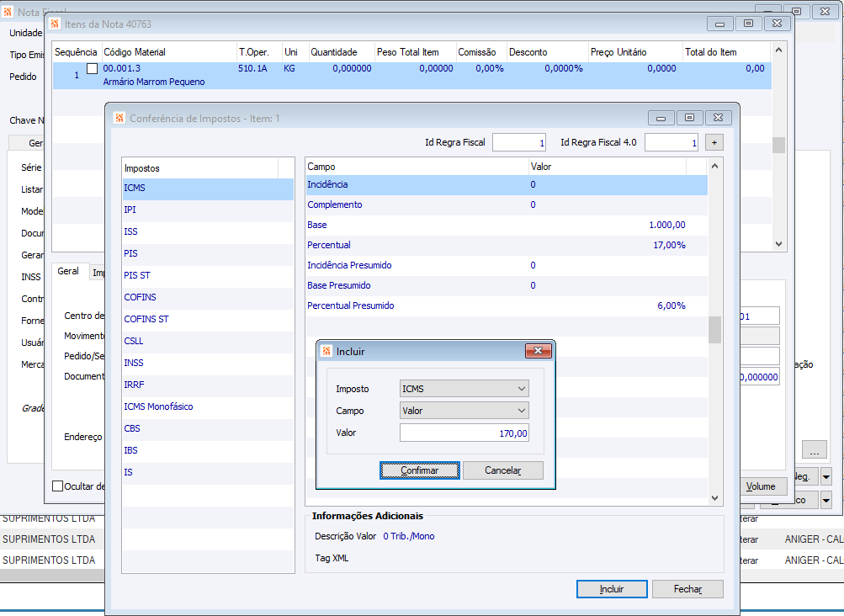Click the ellipsis browse button in Nota Fiscal

click(x=814, y=449)
